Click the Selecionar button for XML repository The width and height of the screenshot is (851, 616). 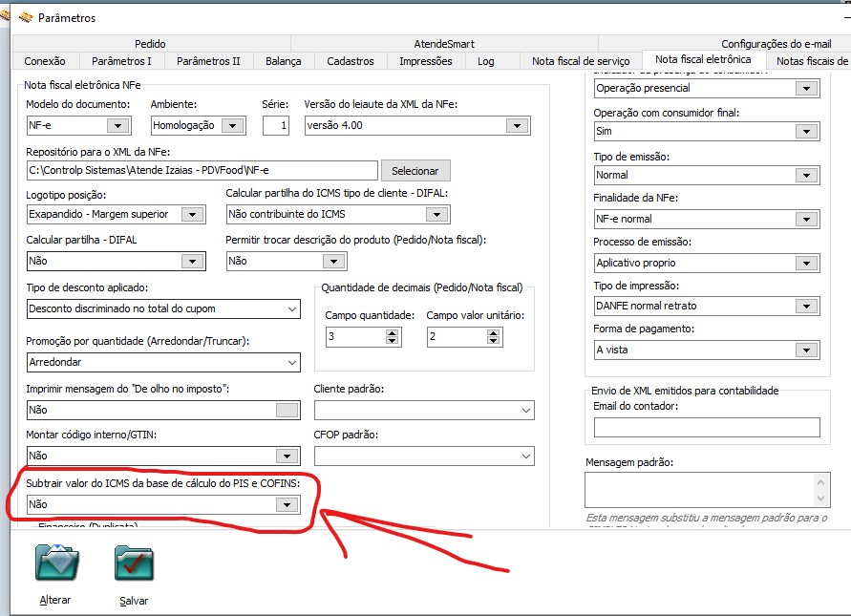coord(415,170)
